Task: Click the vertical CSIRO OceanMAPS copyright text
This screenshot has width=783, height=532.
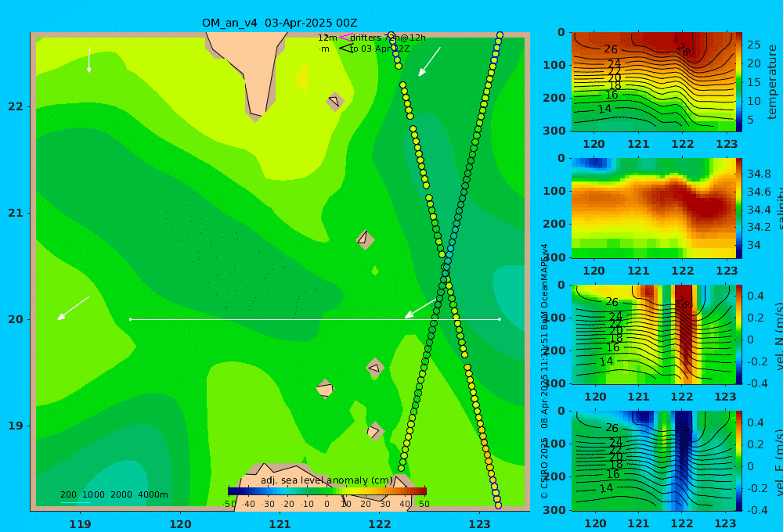Action: 544,372
